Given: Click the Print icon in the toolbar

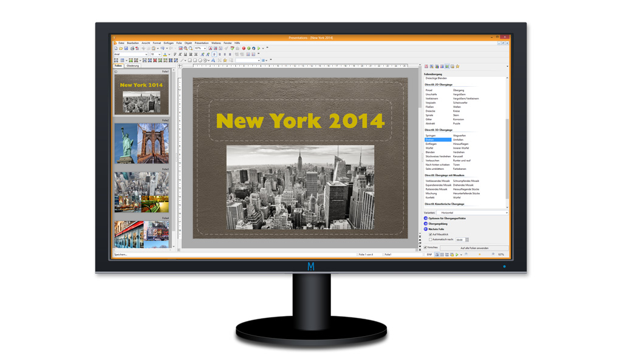Looking at the screenshot, I should point(132,49).
